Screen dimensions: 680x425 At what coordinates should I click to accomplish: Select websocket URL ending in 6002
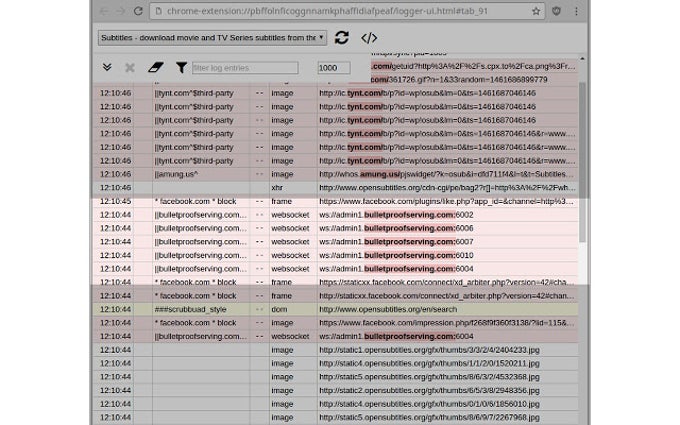pos(396,215)
